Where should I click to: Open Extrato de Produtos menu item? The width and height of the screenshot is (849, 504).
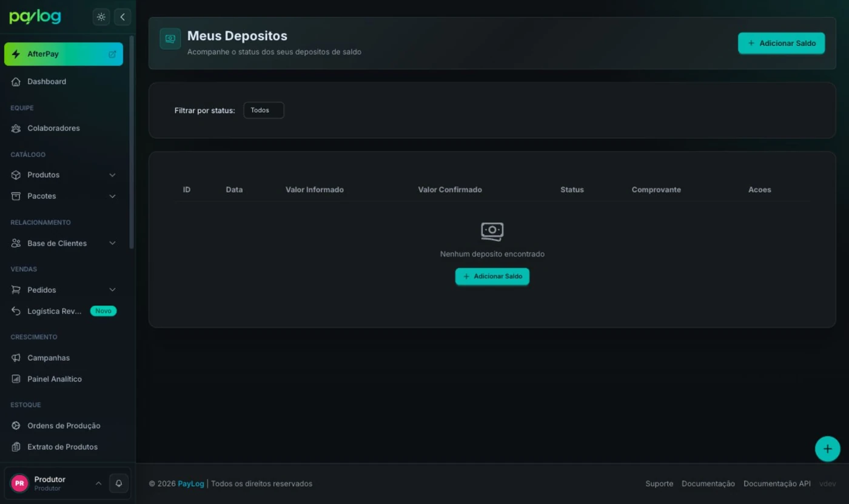point(64,447)
